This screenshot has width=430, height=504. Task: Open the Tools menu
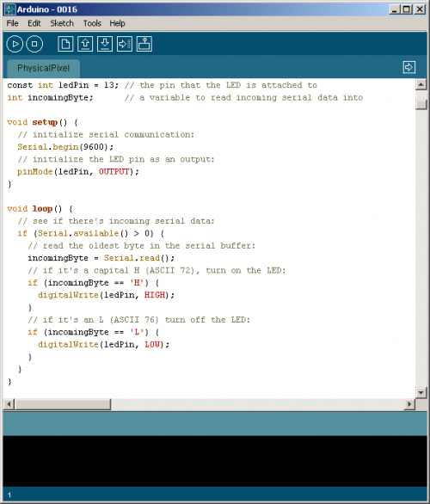(x=92, y=23)
